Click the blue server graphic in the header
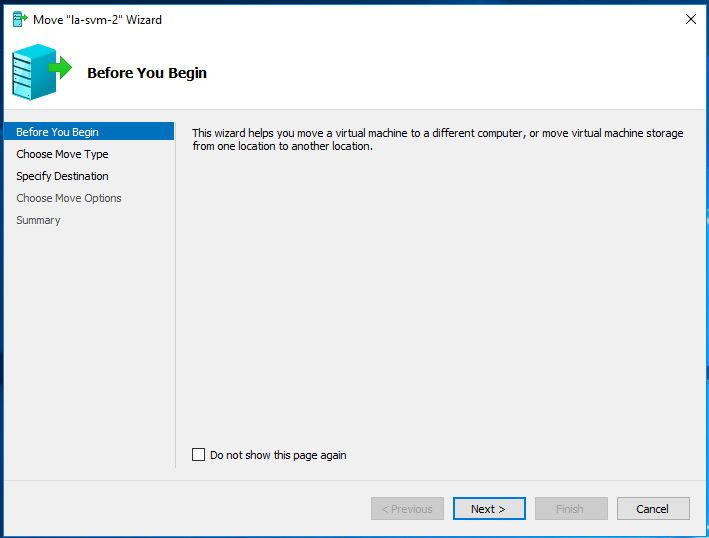The image size is (709, 538). click(x=33, y=72)
